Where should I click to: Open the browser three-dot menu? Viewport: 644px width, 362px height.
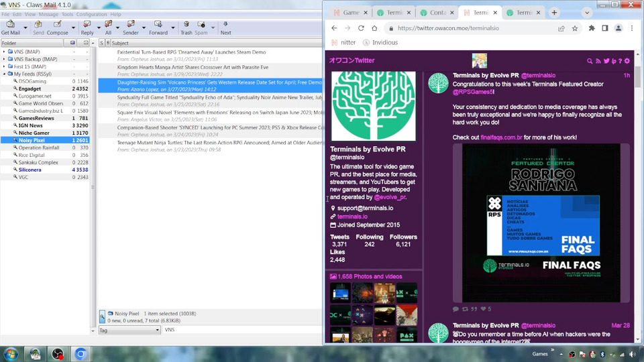632,28
